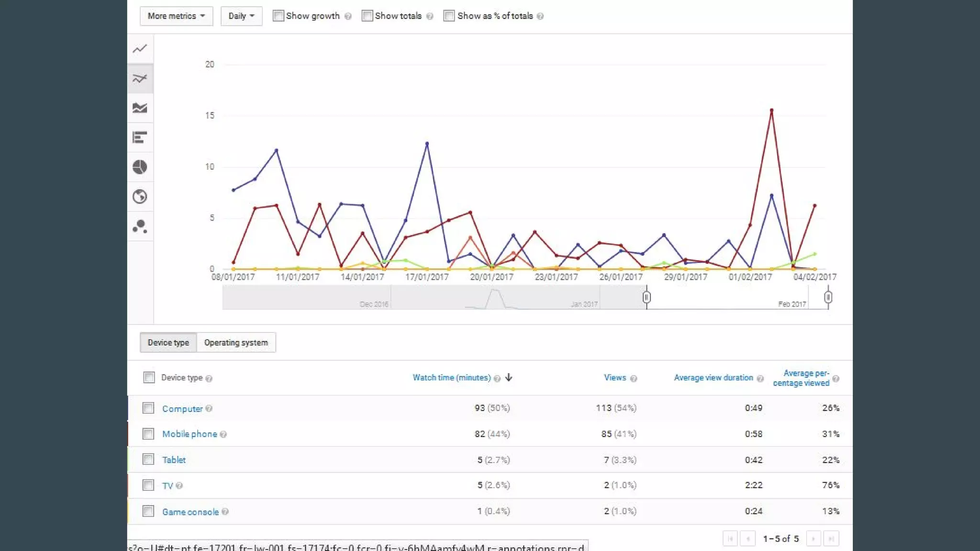This screenshot has height=551, width=980.
Task: Open the Mobile phone device link
Action: coord(189,434)
